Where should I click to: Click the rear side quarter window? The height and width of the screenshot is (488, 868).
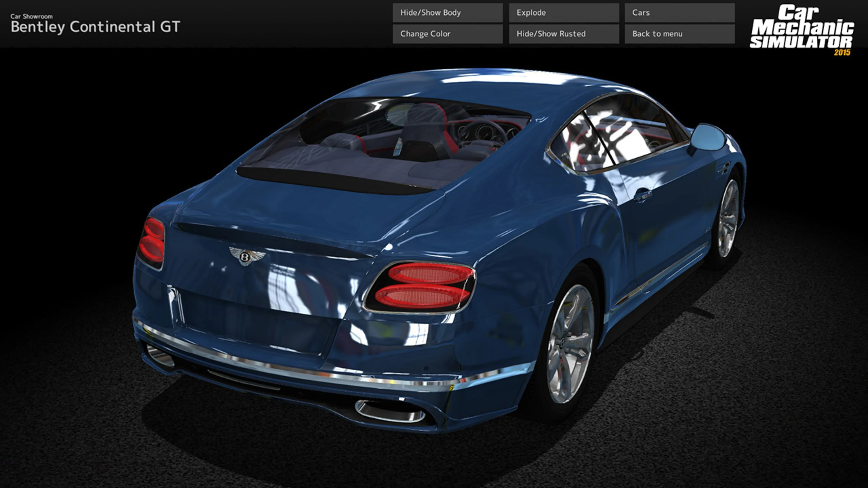(580, 145)
